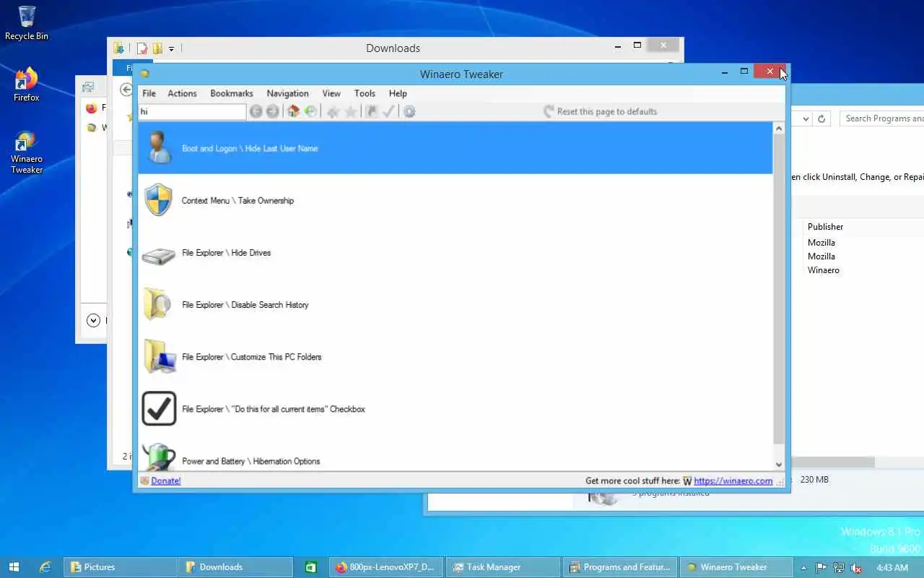Open the Downloads quick access toolbar dropdown arrow
Screen dimensions: 924x578
172,49
